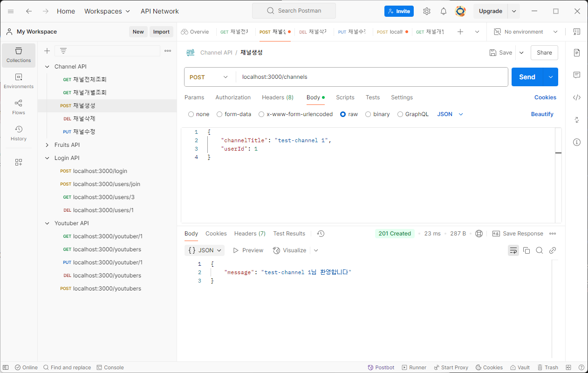Screen dimensions: 588x373
Task: Open Info icon in right sidebar
Action: (577, 142)
